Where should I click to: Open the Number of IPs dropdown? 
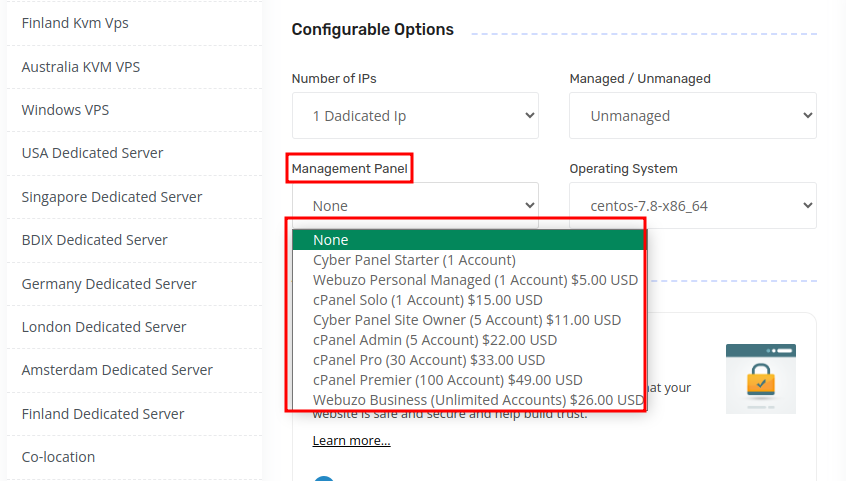pyautogui.click(x=415, y=116)
